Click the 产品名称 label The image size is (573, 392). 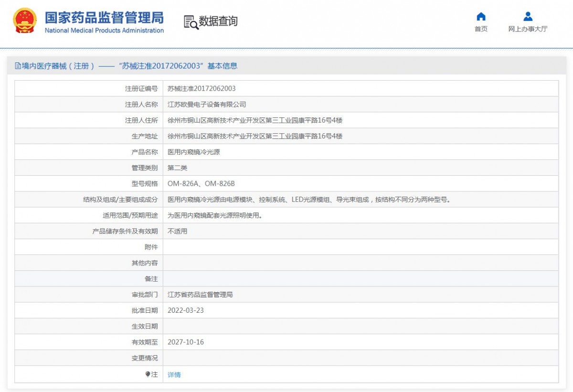(x=145, y=152)
